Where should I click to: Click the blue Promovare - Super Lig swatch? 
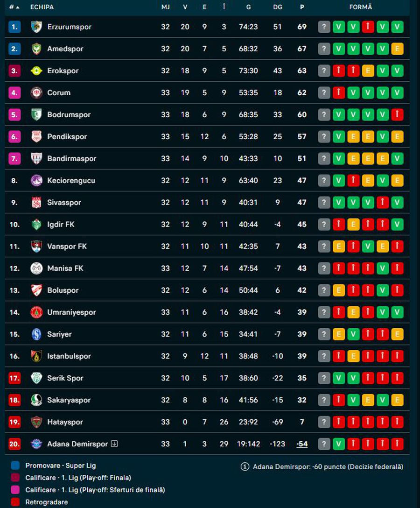click(x=15, y=466)
